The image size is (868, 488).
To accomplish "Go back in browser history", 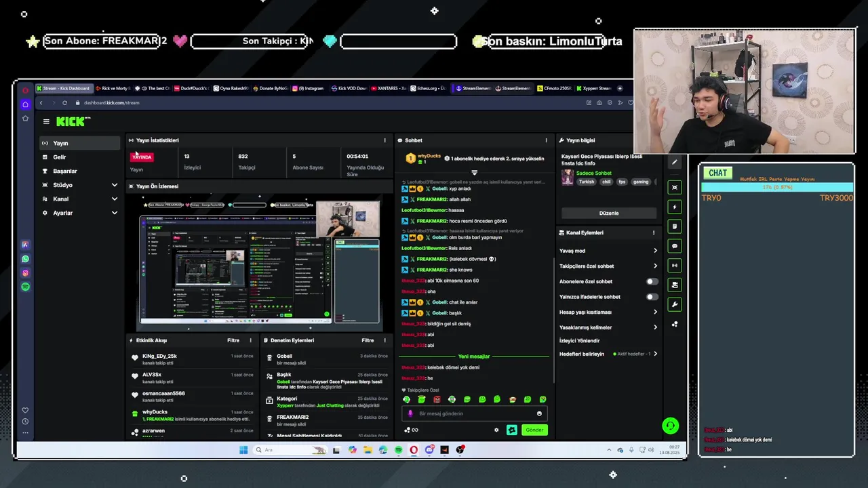I will point(41,103).
